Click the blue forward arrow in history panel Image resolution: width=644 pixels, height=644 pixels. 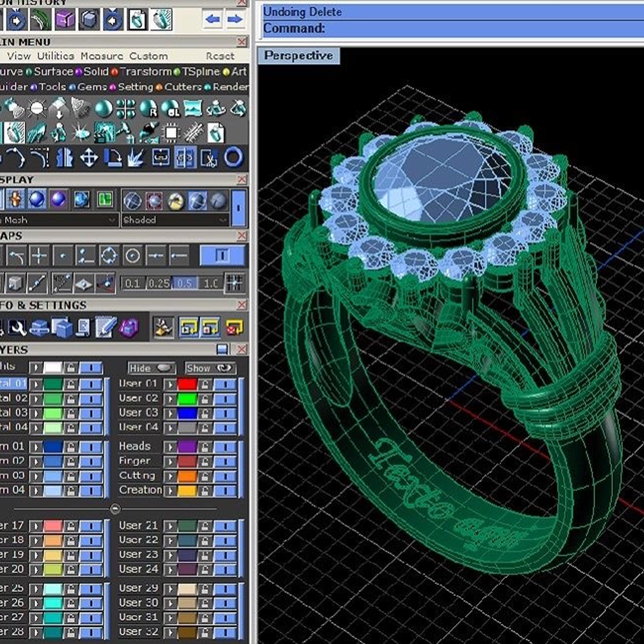click(235, 19)
